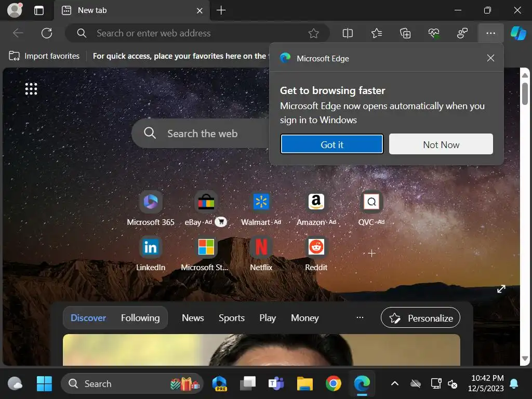Image resolution: width=532 pixels, height=399 pixels.
Task: Open the notification bell
Action: pyautogui.click(x=514, y=384)
